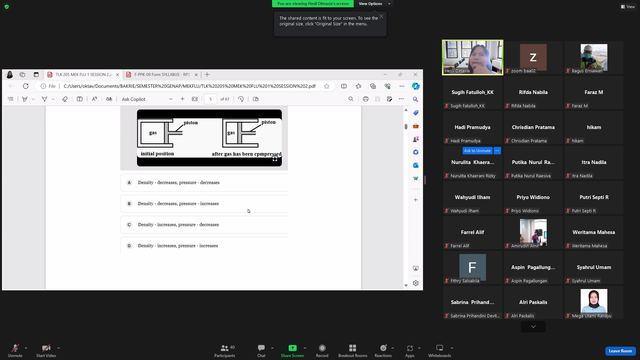Close the F-PPK-09 Form SYLLABUS tab

click(x=196, y=75)
